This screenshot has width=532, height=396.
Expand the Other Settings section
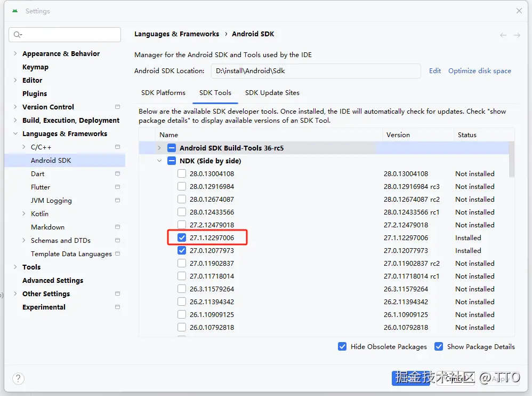tap(15, 294)
